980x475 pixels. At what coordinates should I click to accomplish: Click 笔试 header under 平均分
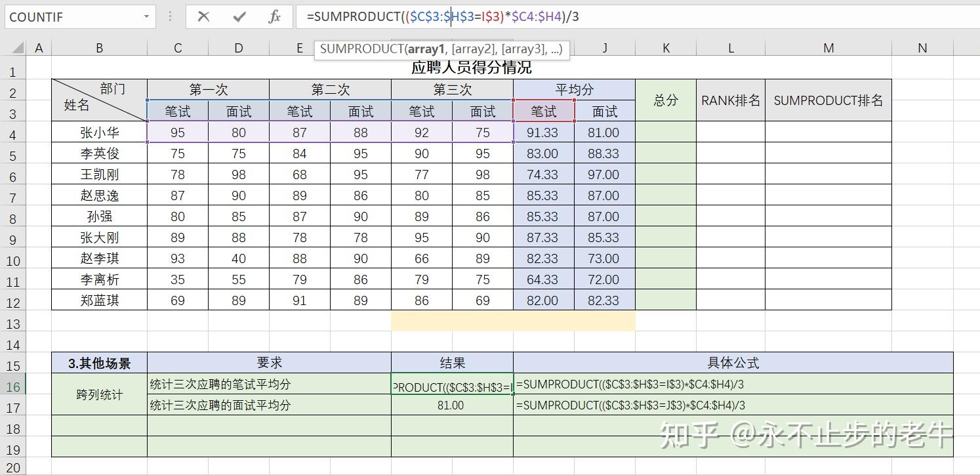pos(543,112)
